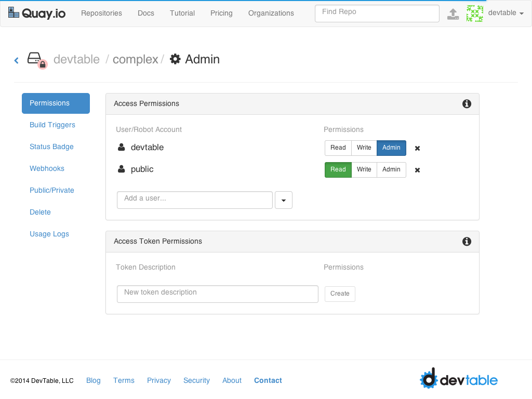The height and width of the screenshot is (399, 532).
Task: Open Docs in the navbar
Action: coord(146,13)
